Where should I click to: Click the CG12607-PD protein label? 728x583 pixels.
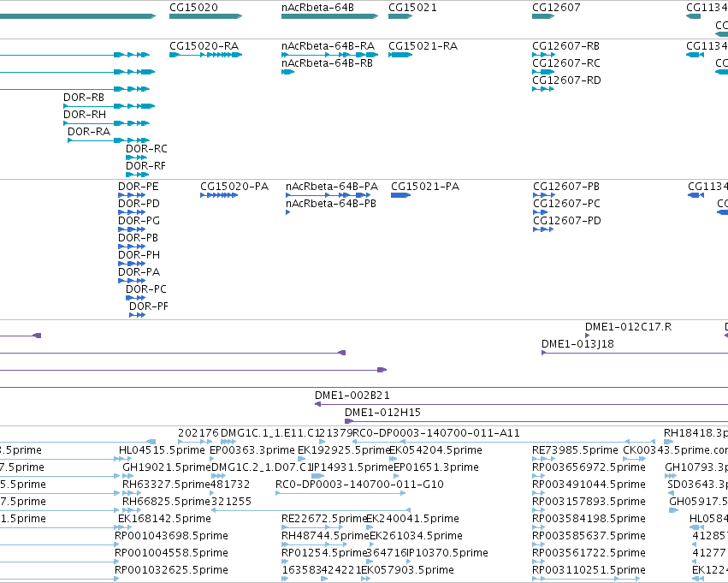click(x=567, y=221)
